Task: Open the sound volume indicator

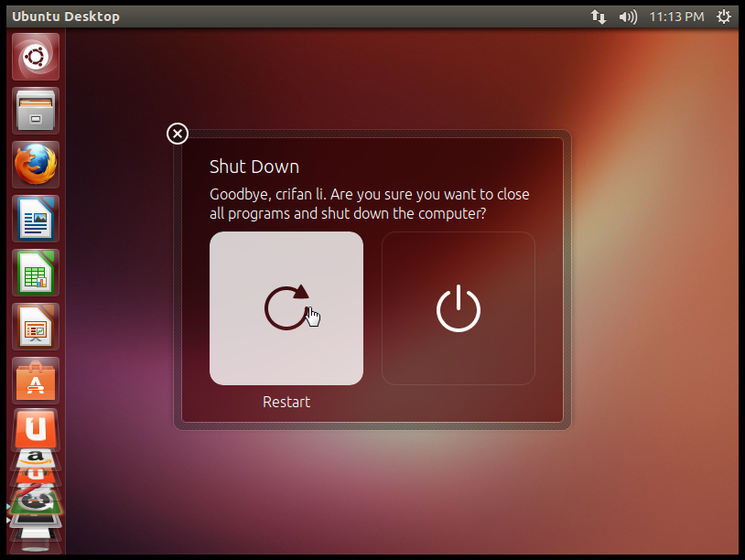Action: tap(628, 17)
